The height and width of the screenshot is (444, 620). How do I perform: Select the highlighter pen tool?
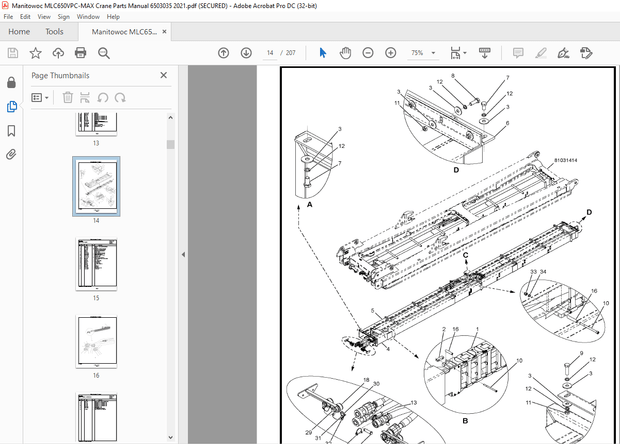(541, 53)
